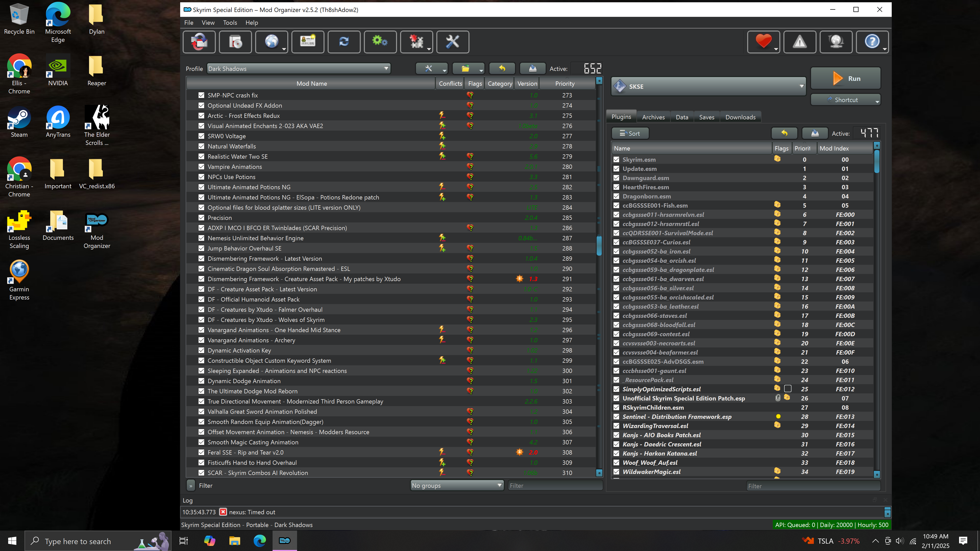Open Task View on the taskbar
The image size is (980, 551).
click(183, 541)
